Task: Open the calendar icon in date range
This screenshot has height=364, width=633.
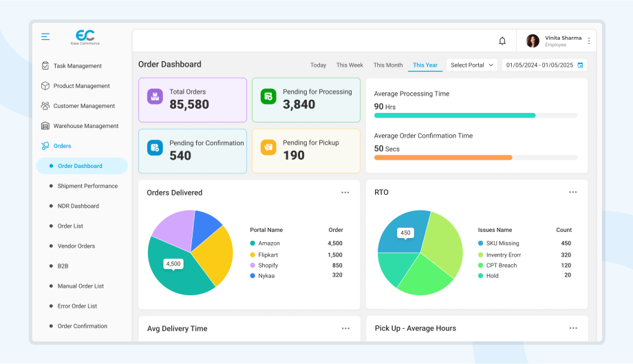Action: coord(580,65)
